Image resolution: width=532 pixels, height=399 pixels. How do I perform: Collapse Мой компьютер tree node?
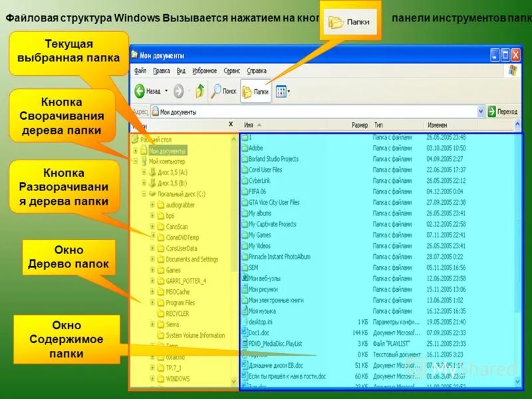[136, 162]
